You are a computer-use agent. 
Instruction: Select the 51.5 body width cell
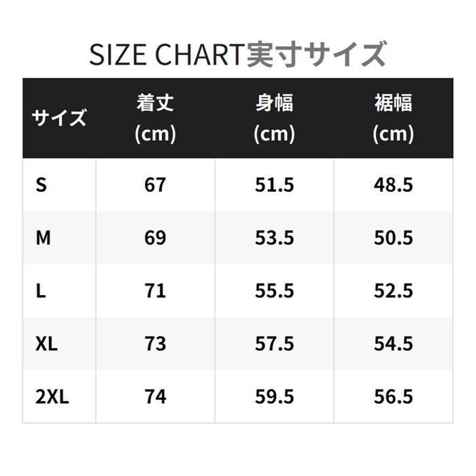[274, 185]
